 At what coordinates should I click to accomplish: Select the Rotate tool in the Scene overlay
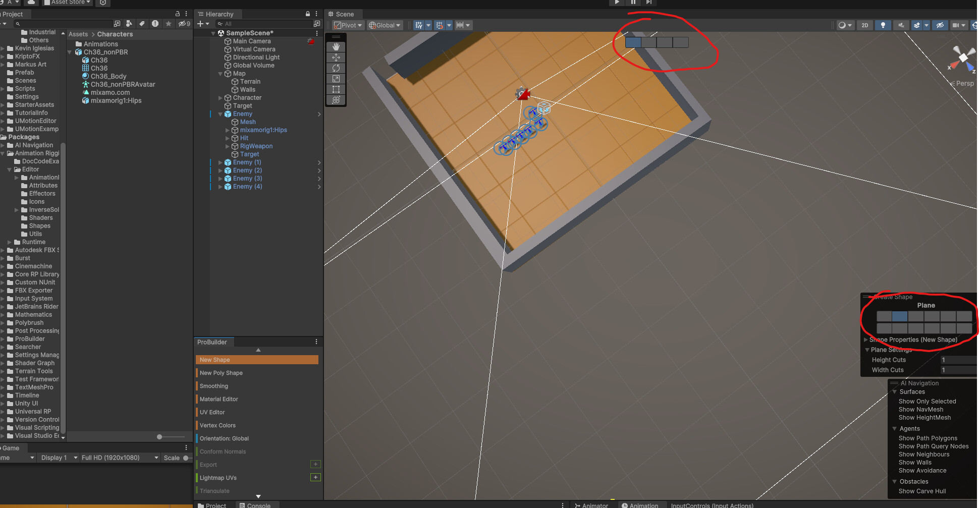336,68
